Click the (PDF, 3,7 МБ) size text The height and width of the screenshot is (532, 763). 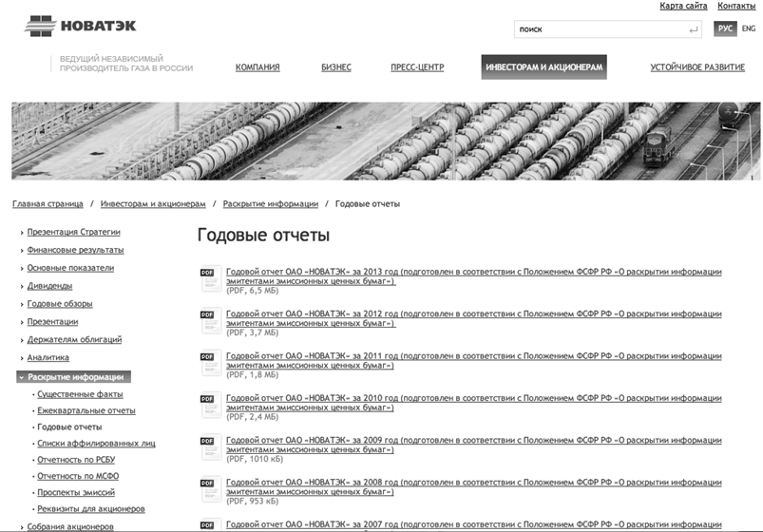pos(253,332)
